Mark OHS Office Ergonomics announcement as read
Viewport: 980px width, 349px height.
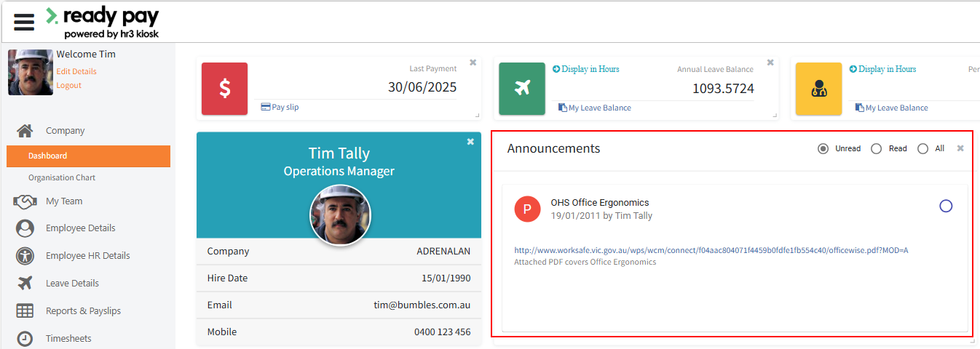tap(946, 206)
